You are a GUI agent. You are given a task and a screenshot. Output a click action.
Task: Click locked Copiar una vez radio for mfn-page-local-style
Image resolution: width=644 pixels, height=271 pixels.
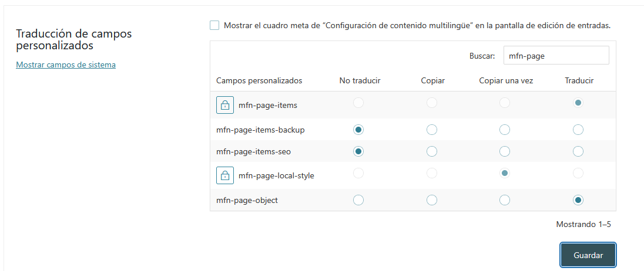tap(505, 174)
